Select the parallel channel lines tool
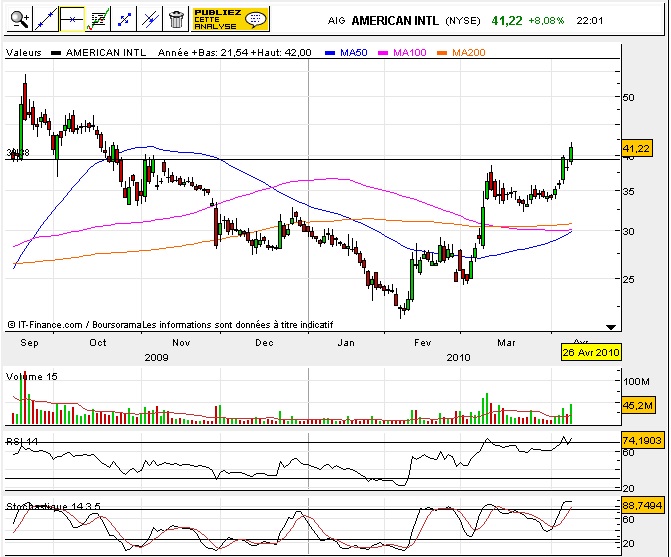Screen dimensions: 671x557 (150, 19)
